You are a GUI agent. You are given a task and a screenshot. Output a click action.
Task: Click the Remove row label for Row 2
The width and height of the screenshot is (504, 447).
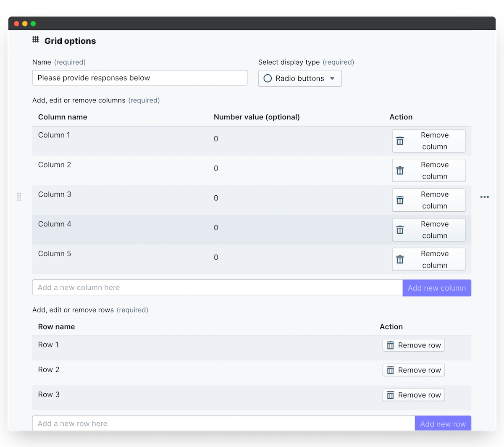[x=420, y=370]
